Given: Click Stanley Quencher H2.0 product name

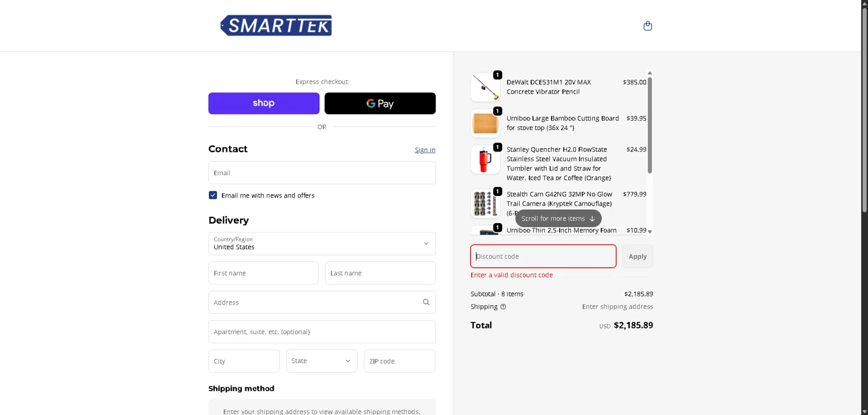Looking at the screenshot, I should [559, 164].
